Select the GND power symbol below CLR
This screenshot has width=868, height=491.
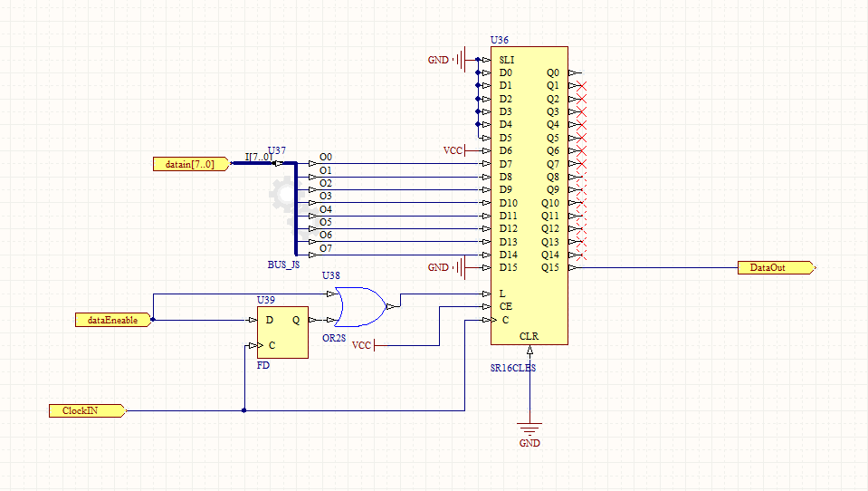tap(529, 430)
